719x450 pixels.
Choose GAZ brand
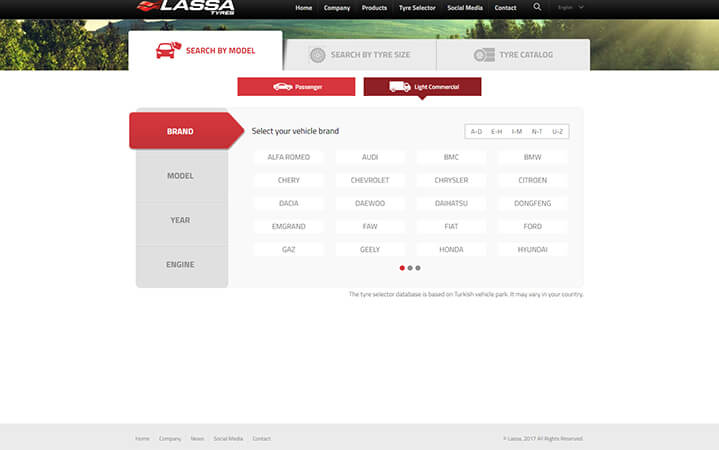pyautogui.click(x=288, y=250)
